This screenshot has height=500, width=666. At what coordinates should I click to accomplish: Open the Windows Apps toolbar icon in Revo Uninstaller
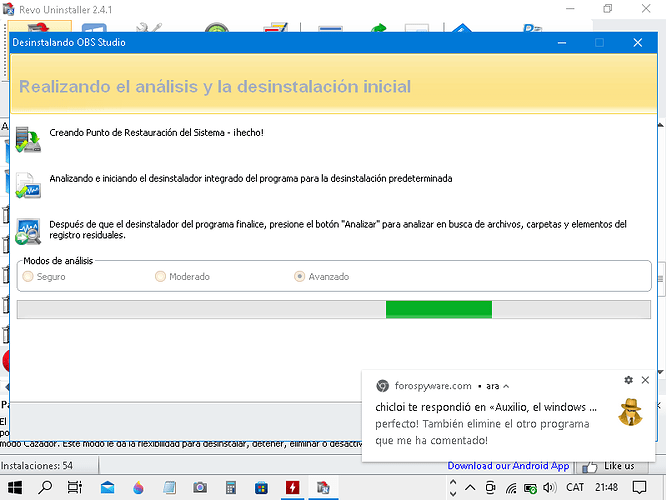[x=94, y=28]
